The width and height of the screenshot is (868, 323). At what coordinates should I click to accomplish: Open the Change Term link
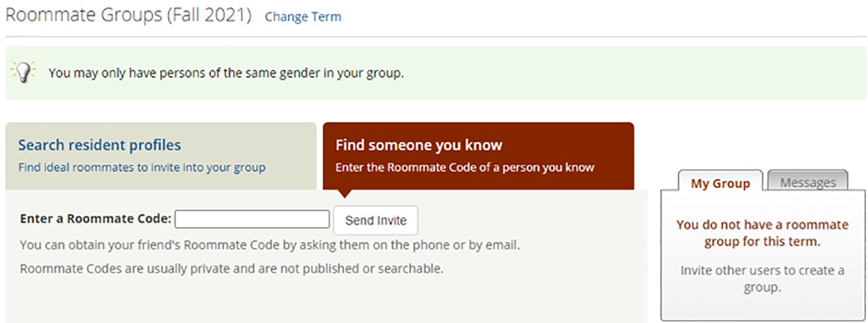click(x=303, y=17)
